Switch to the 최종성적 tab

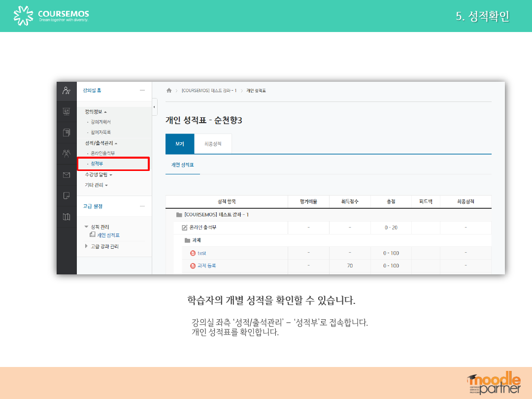point(213,144)
